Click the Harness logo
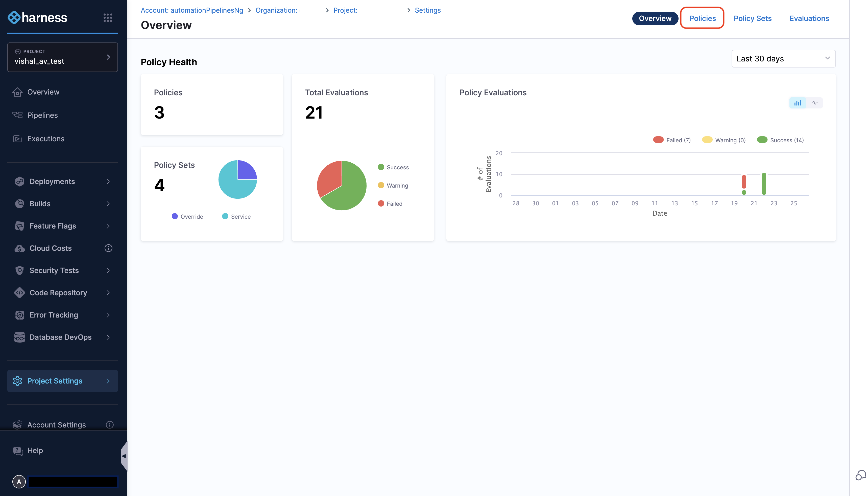The height and width of the screenshot is (496, 868). 37,17
